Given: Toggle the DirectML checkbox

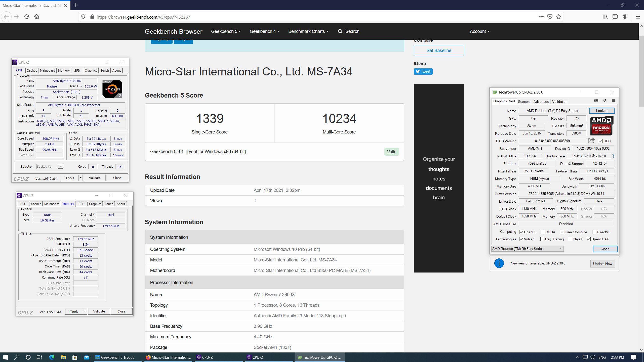Looking at the screenshot, I should tap(594, 232).
